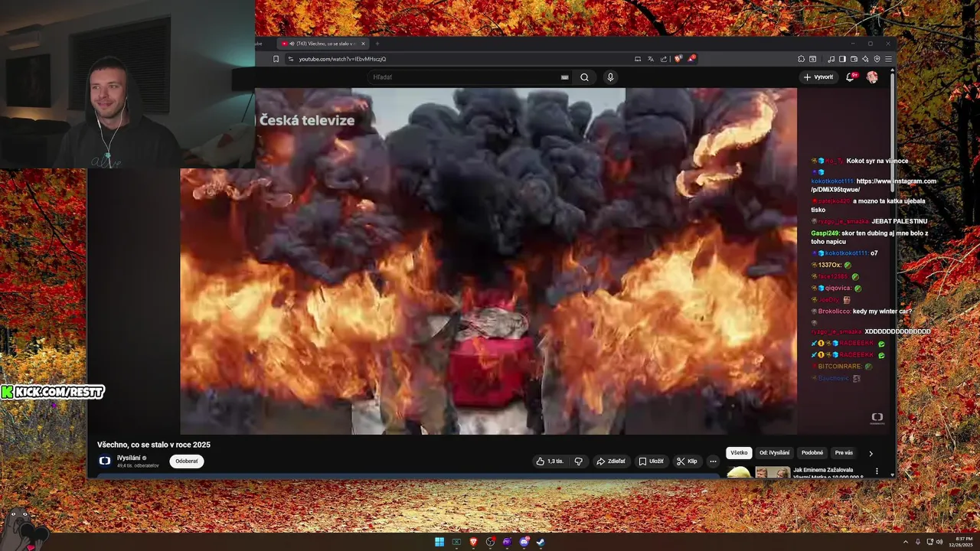
Task: Show hidden system tray icons chevron
Action: tap(906, 542)
